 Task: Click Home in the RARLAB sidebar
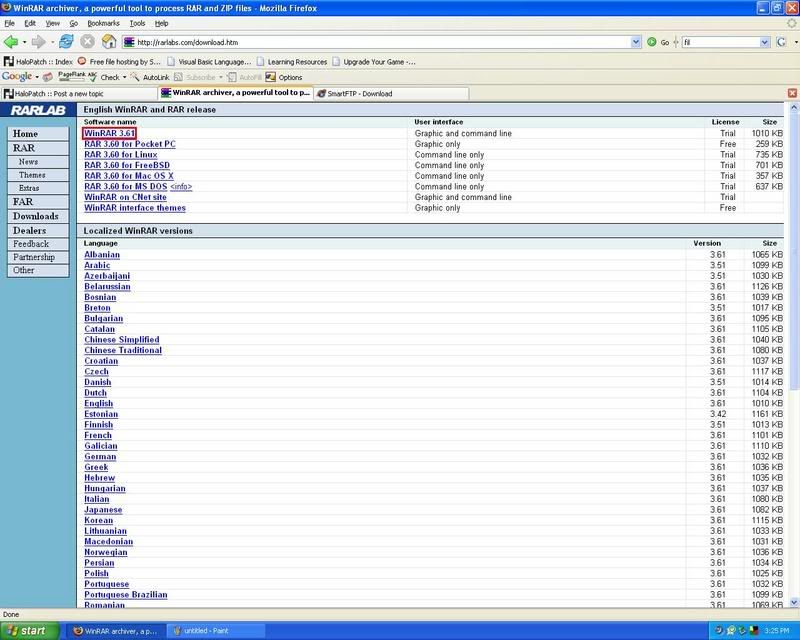[x=38, y=134]
